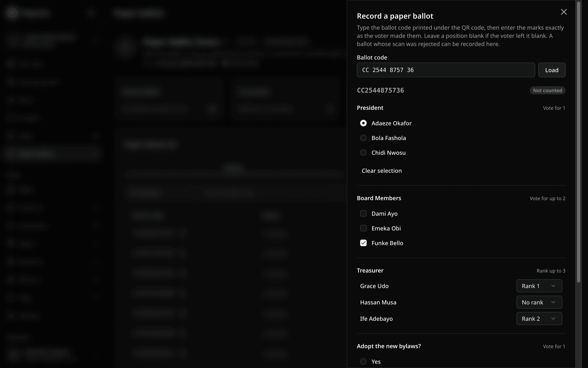Click the Board Members section heading
The image size is (588, 368).
(x=379, y=198)
